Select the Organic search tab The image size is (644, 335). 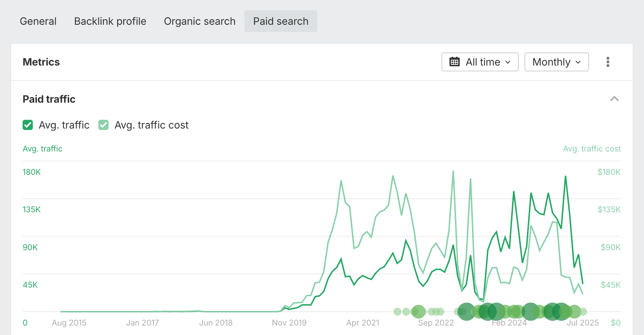point(200,21)
